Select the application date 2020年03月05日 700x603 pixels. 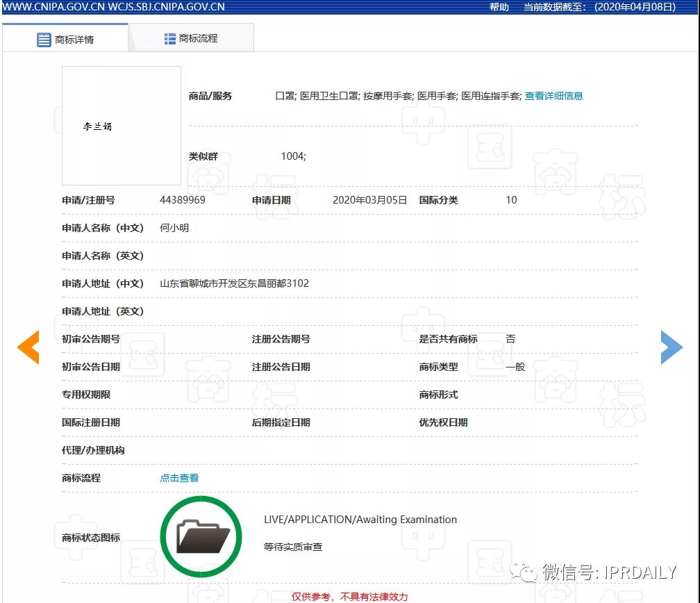pos(369,200)
